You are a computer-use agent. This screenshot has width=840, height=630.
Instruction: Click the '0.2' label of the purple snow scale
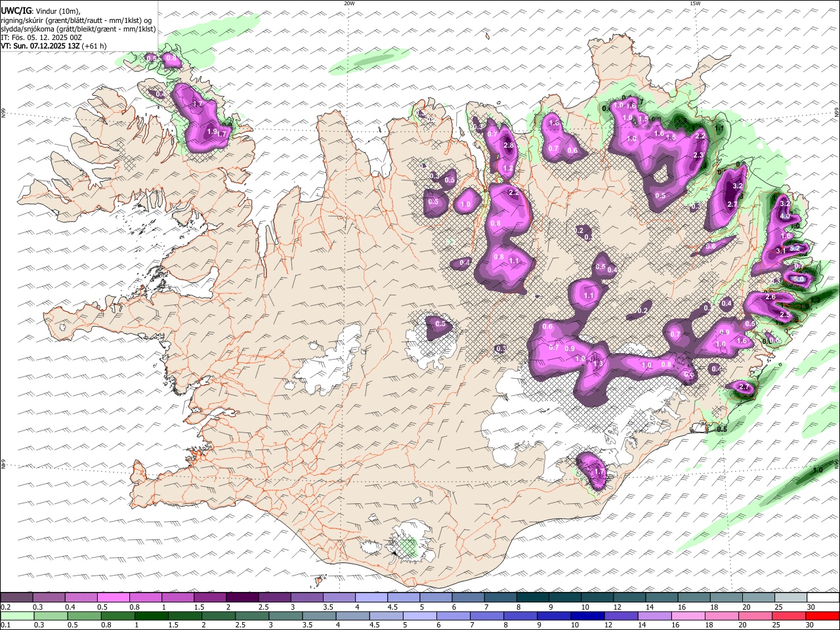(5, 607)
